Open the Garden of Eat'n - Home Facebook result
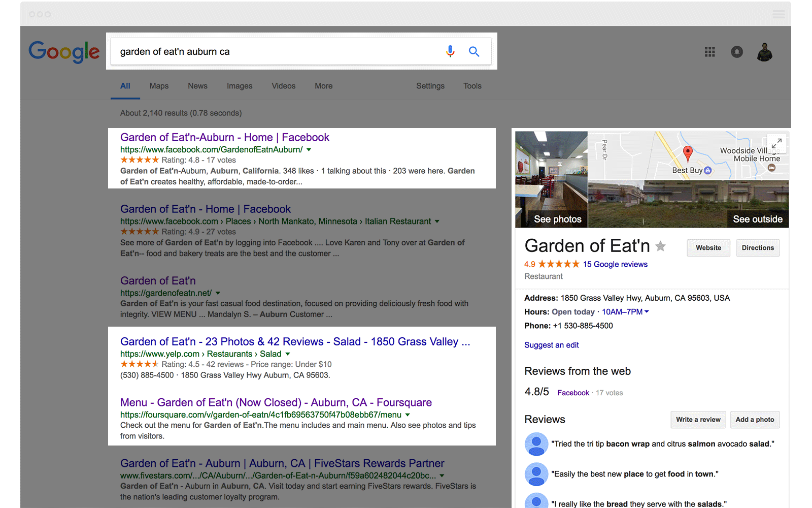Image resolution: width=812 pixels, height=508 pixels. click(x=206, y=209)
